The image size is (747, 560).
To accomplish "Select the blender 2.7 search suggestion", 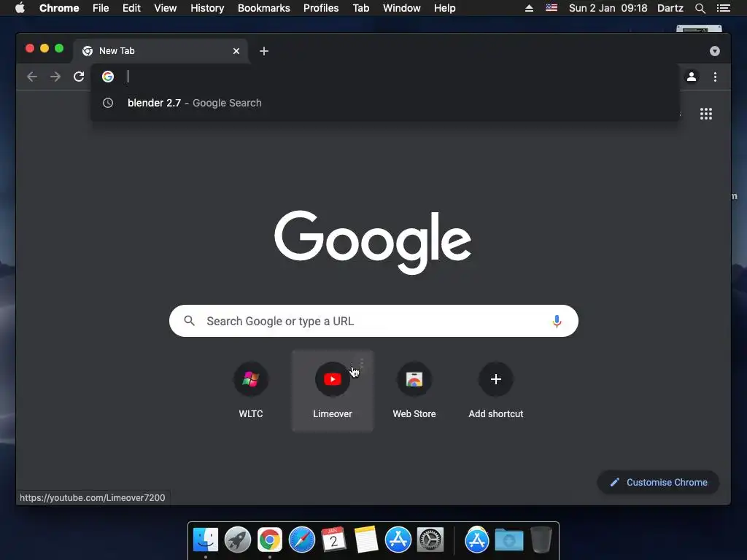I will click(385, 103).
